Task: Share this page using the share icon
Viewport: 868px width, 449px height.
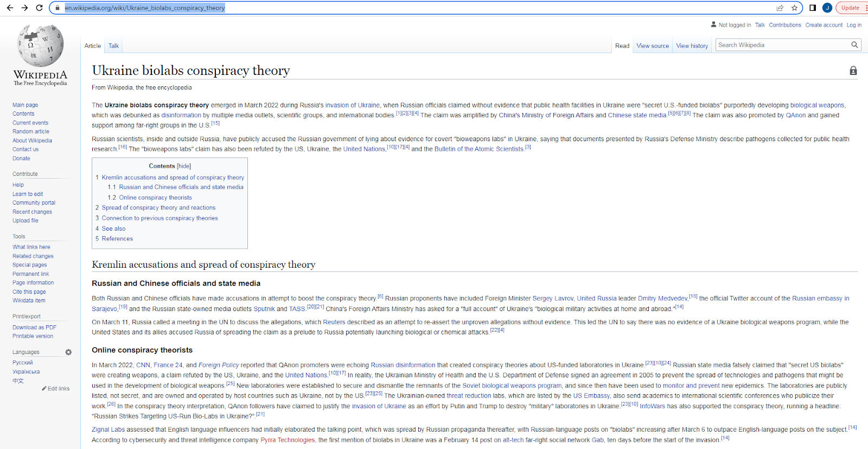Action: [780, 8]
